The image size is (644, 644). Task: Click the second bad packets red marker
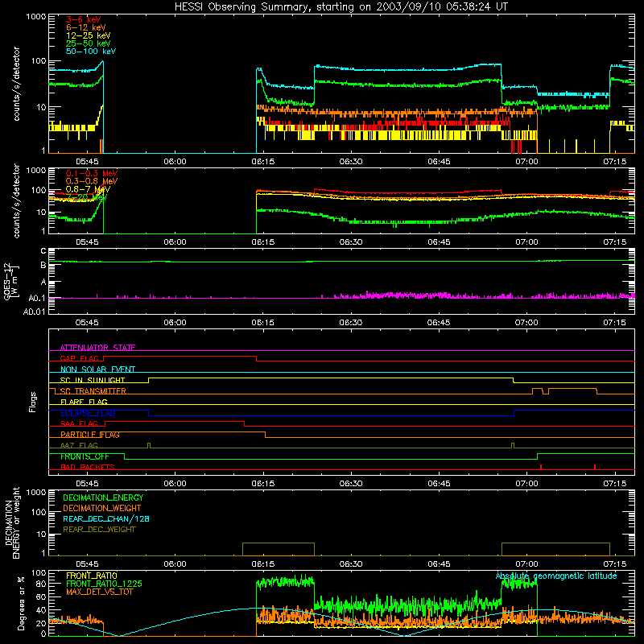[x=595, y=467]
